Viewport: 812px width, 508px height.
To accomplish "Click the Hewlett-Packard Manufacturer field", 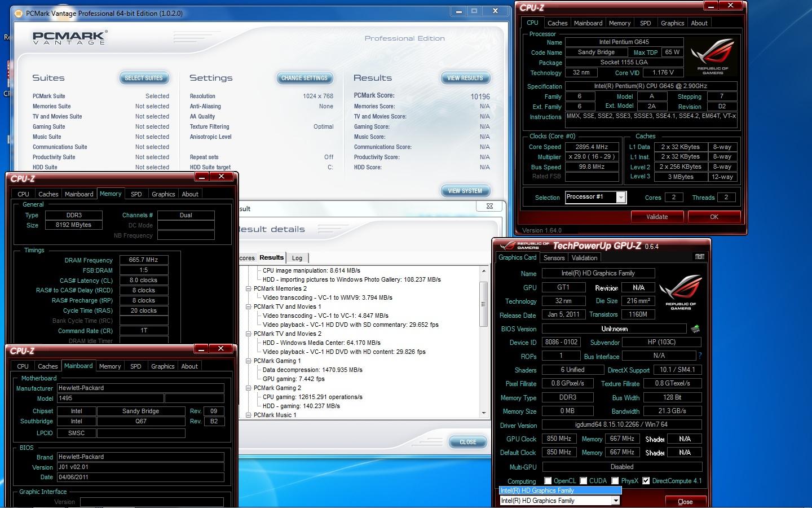I will click(140, 388).
